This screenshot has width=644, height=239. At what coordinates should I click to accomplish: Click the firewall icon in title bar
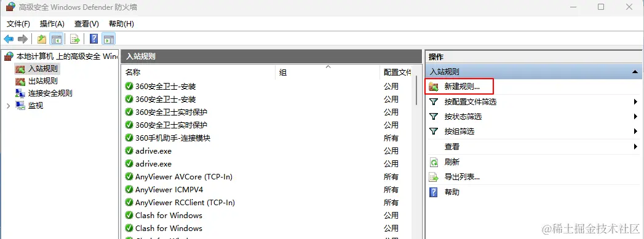click(x=10, y=7)
